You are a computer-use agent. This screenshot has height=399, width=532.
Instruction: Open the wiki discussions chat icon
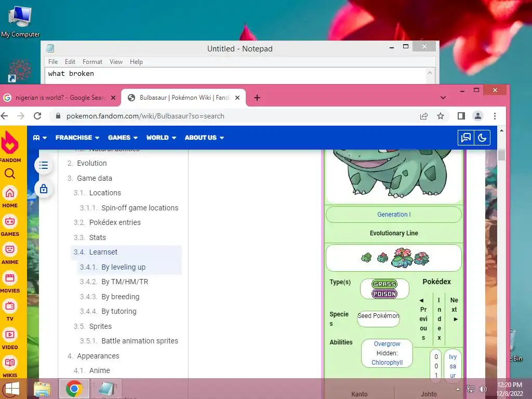point(466,137)
